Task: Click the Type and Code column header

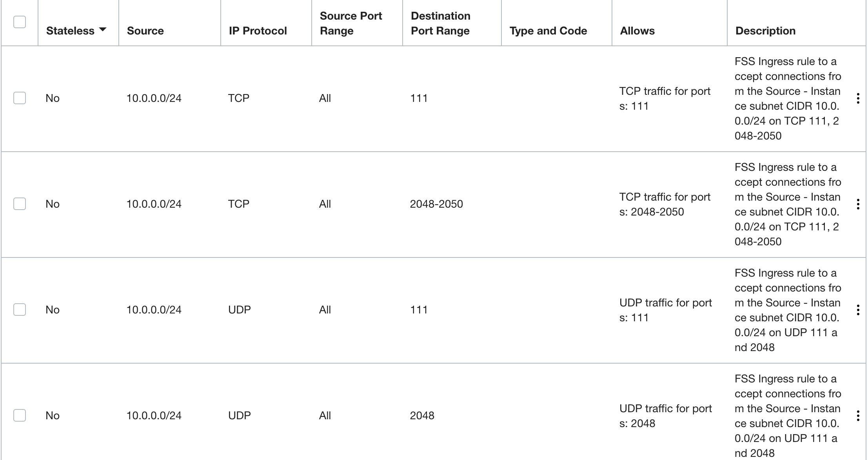Action: click(548, 30)
